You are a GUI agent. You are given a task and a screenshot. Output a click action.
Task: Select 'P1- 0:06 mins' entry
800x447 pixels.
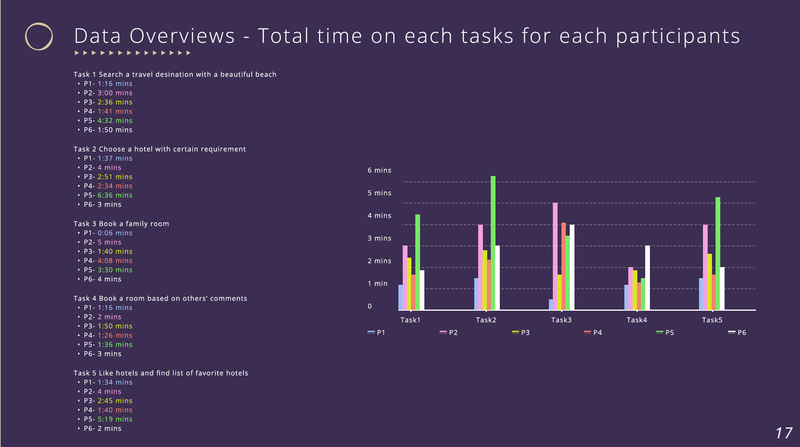tap(108, 233)
